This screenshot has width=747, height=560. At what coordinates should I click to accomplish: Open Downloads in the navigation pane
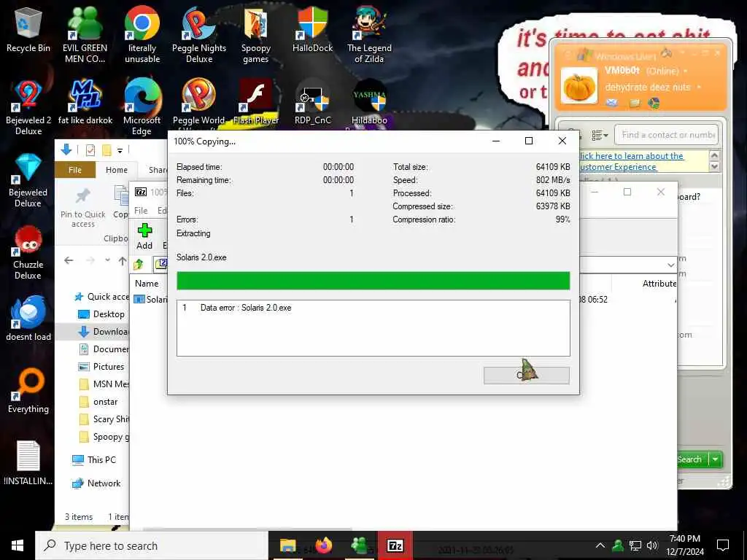(x=105, y=332)
